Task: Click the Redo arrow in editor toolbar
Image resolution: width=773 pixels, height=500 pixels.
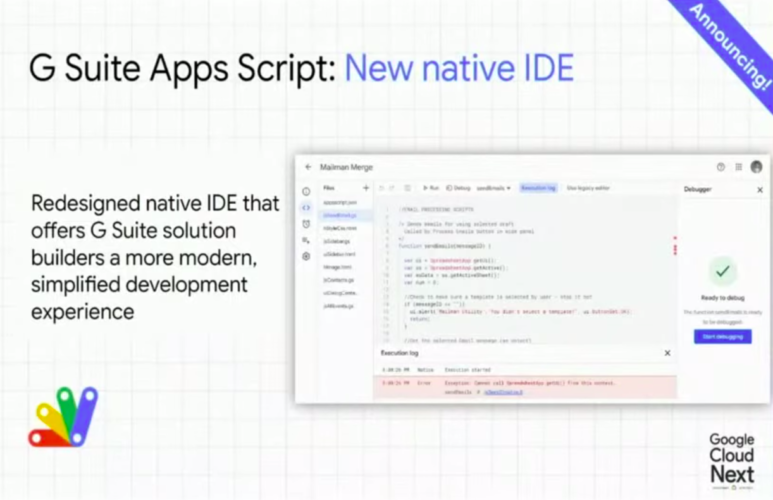Action: click(392, 188)
